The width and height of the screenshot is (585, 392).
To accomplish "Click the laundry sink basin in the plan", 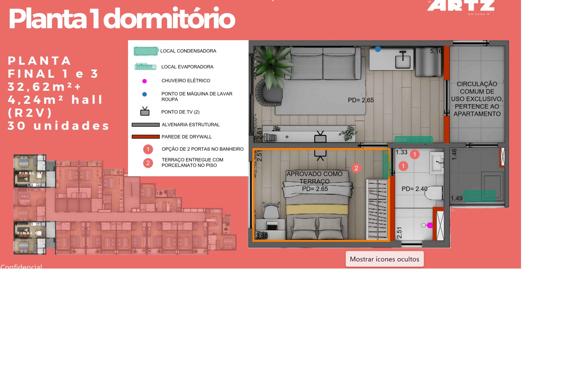I will point(403,60).
